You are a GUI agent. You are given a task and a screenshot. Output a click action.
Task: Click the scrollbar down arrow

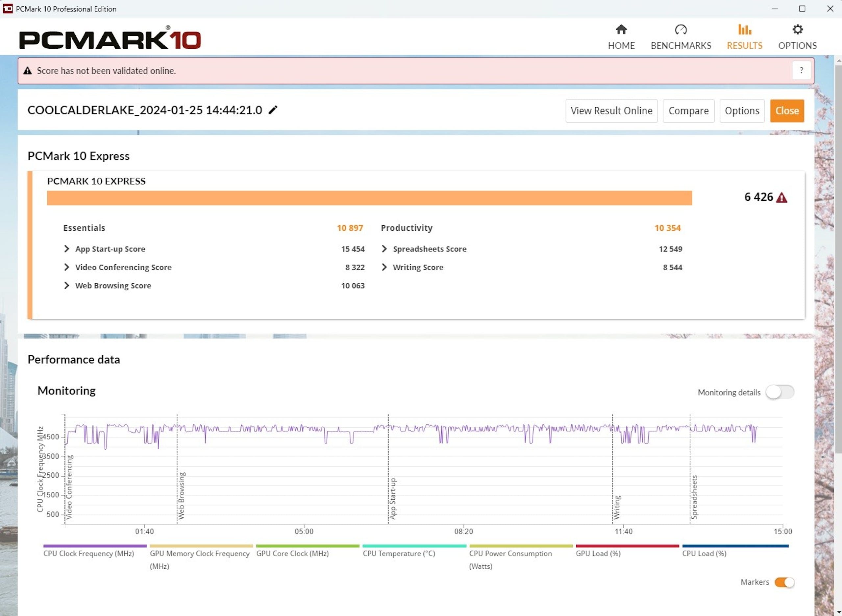(838, 612)
